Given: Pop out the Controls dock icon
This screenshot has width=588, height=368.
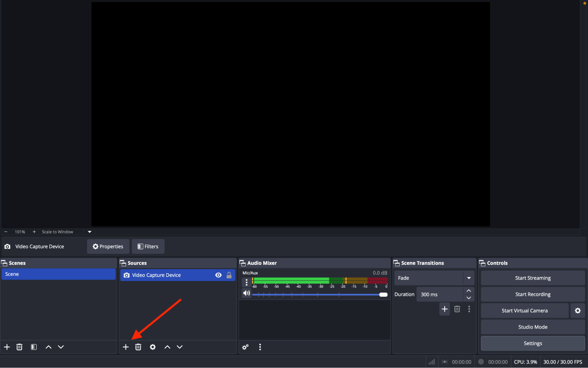Looking at the screenshot, I should 482,263.
